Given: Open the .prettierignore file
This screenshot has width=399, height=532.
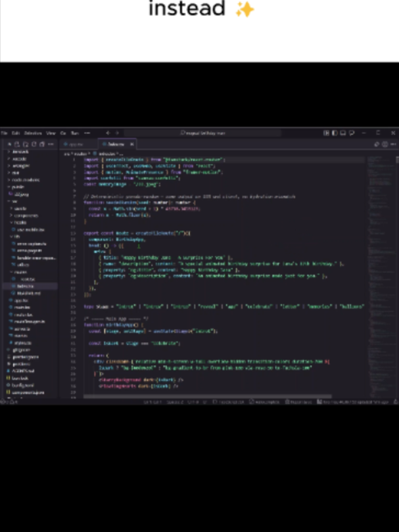Looking at the screenshot, I should coord(29,357).
